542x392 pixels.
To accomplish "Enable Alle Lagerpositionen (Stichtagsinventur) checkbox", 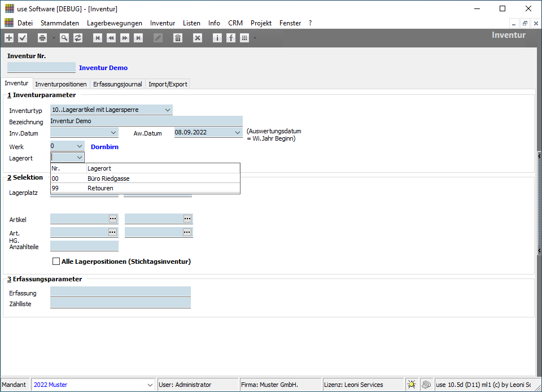I will [x=56, y=262].
